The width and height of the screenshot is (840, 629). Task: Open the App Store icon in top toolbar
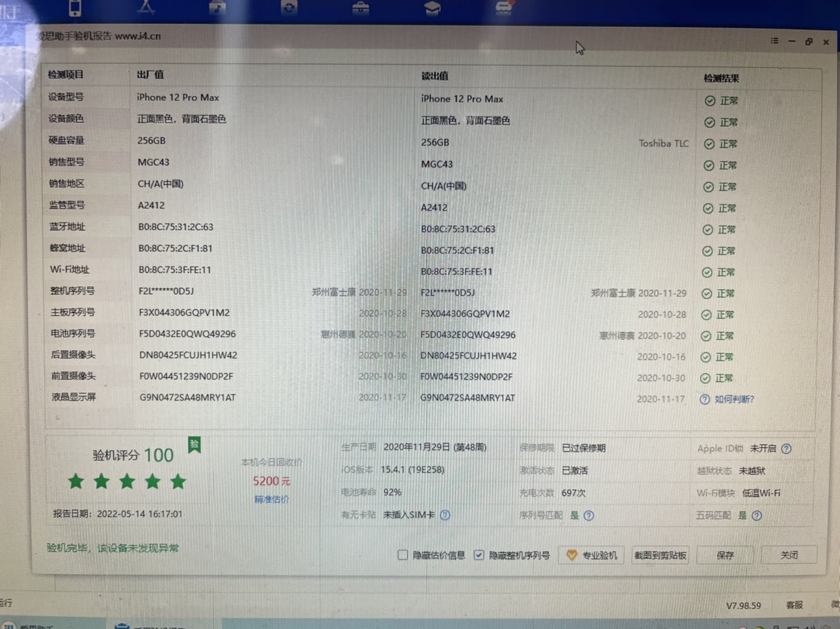point(146,6)
